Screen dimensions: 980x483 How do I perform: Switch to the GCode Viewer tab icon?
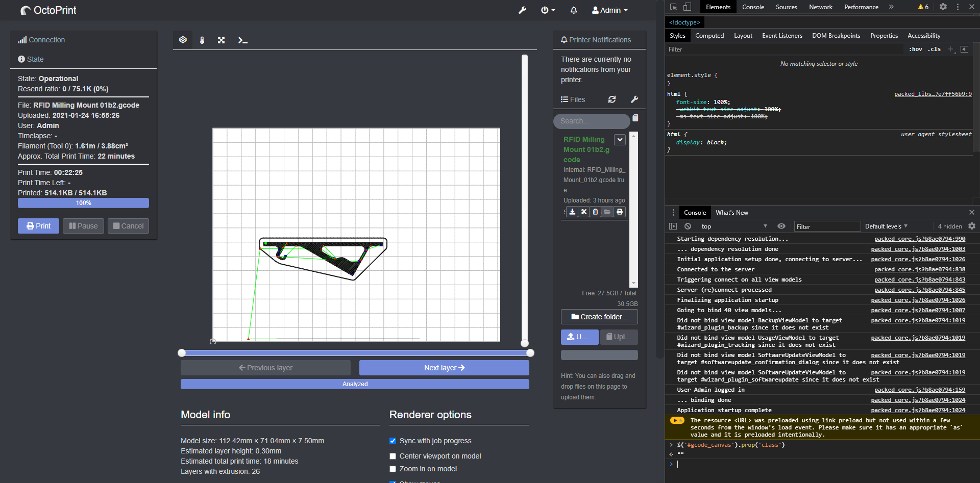183,40
